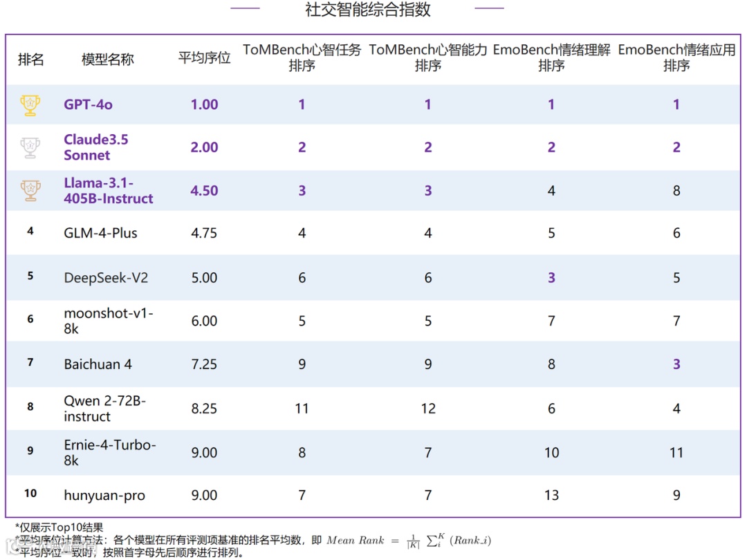The image size is (747, 560).
Task: Select the Claude3.5 Sonnet model name
Action: 96,147
